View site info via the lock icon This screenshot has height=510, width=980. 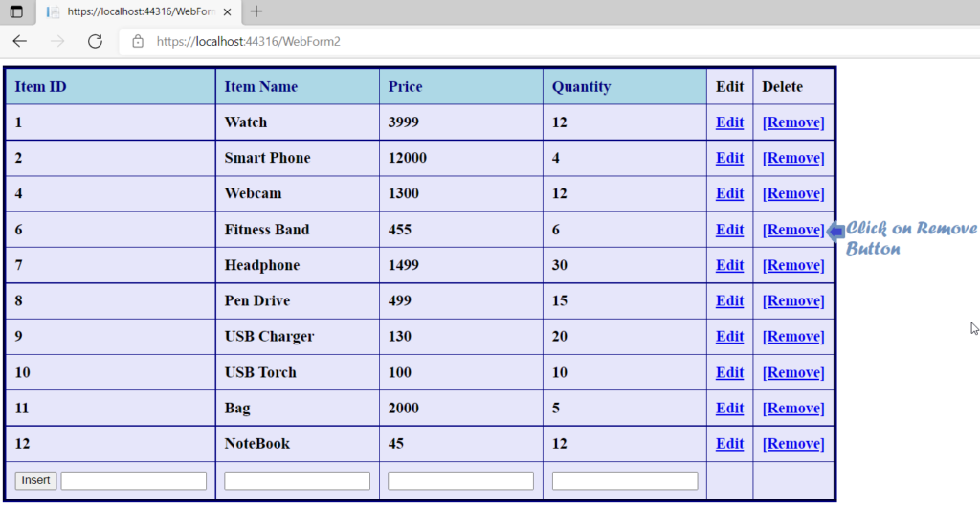[x=138, y=41]
